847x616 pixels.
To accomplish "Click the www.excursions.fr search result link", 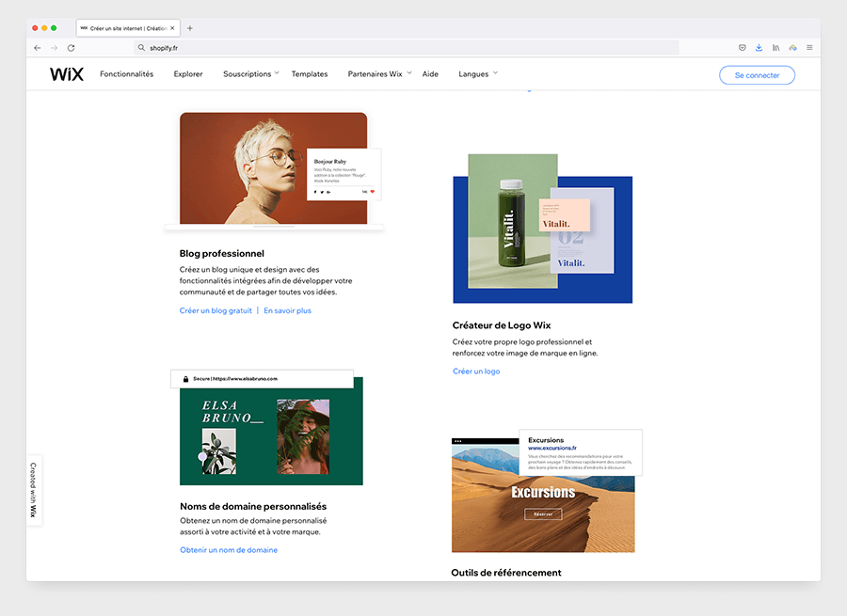I will (x=552, y=448).
